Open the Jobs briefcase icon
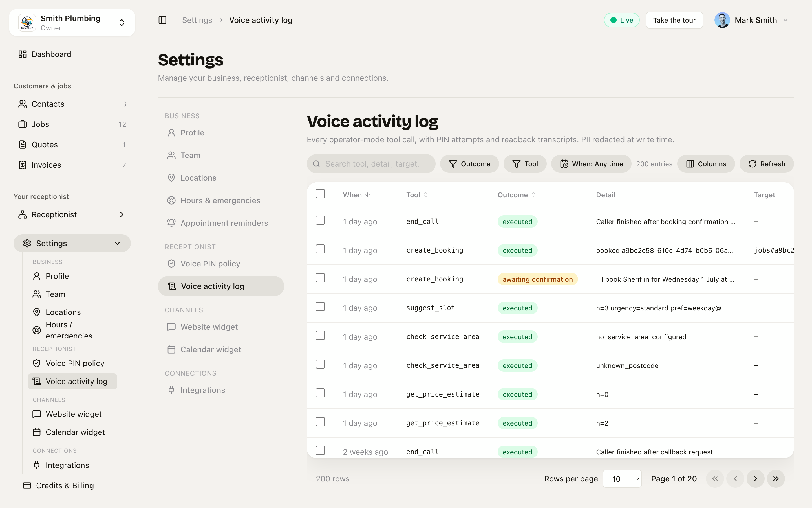The image size is (812, 508). click(x=23, y=124)
